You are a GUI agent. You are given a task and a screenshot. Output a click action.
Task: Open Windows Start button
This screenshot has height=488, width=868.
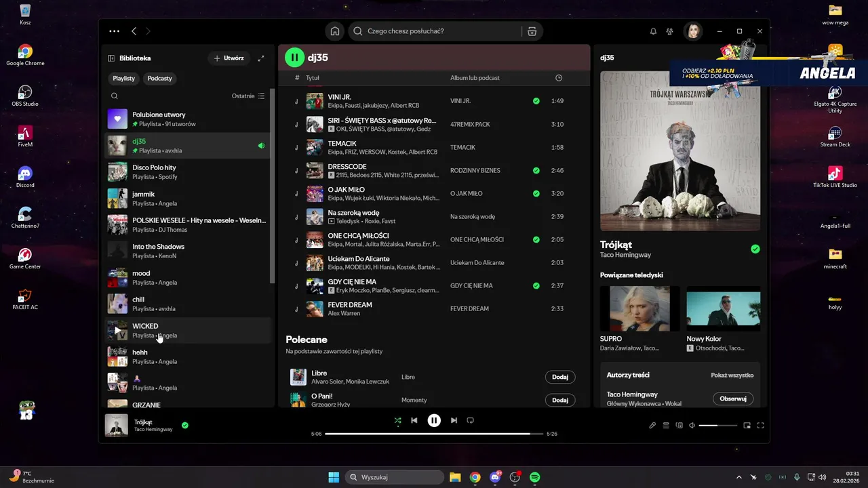click(334, 477)
